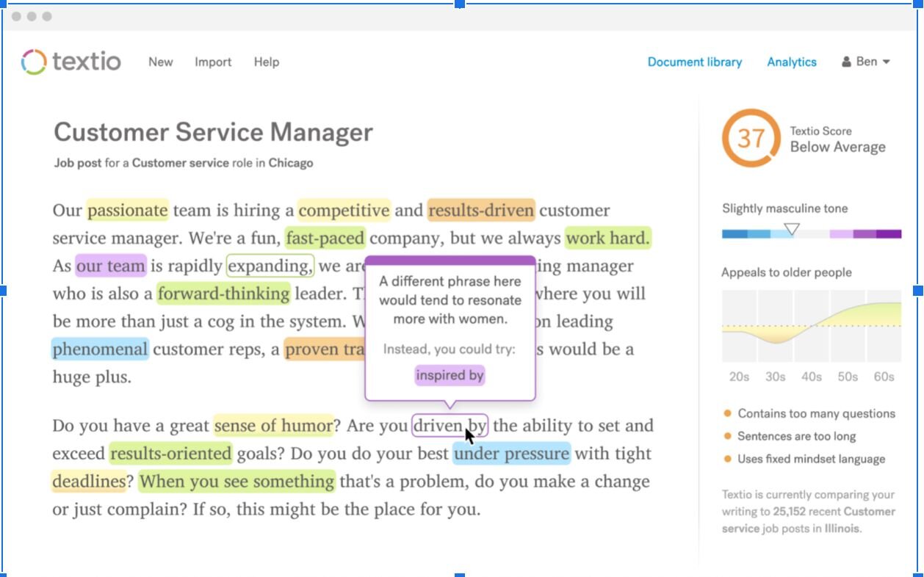Click the Textio Score 37 circle
The image size is (924, 577).
click(750, 138)
